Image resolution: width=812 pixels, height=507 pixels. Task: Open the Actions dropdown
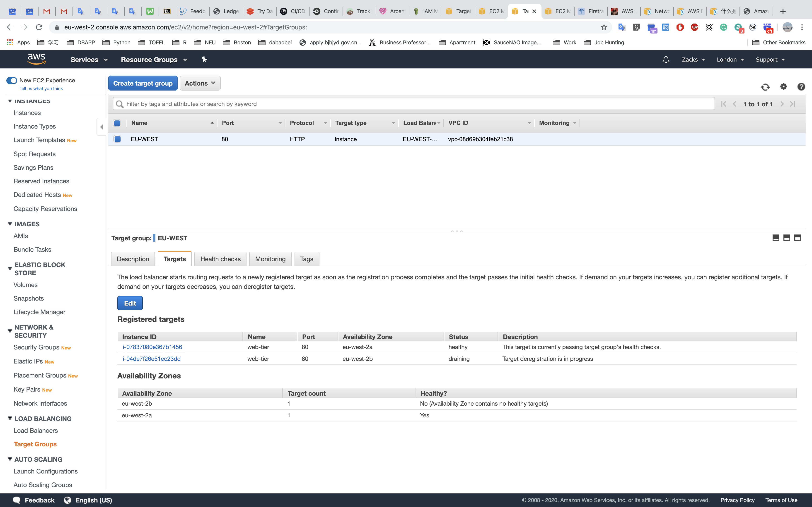200,83
